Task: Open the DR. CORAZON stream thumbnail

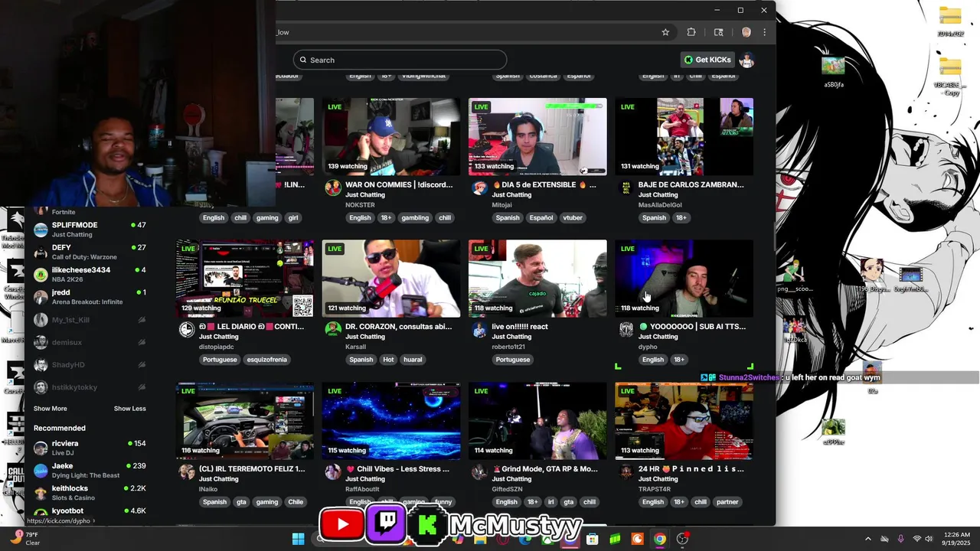Action: tap(391, 279)
